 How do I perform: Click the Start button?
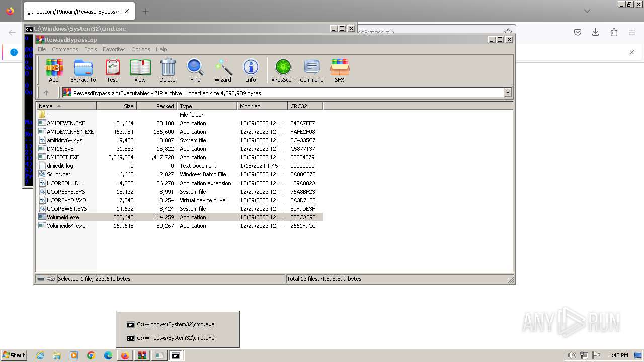[x=14, y=355]
